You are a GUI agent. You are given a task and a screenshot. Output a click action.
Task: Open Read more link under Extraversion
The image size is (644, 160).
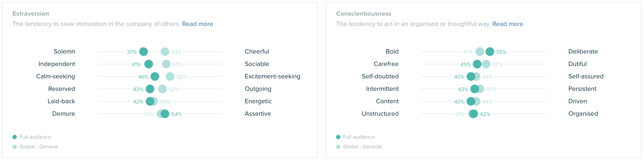point(197,24)
